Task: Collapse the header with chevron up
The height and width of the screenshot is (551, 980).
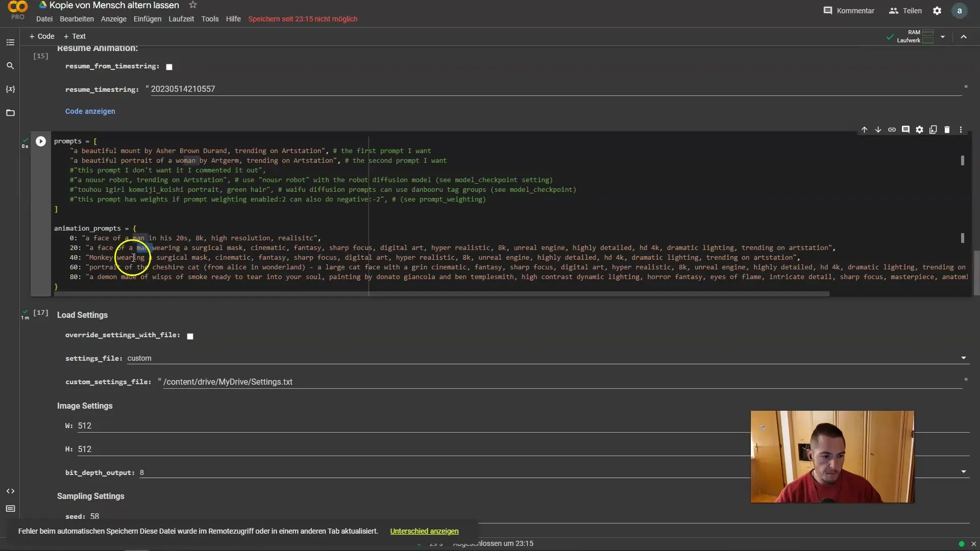Action: pos(964,37)
